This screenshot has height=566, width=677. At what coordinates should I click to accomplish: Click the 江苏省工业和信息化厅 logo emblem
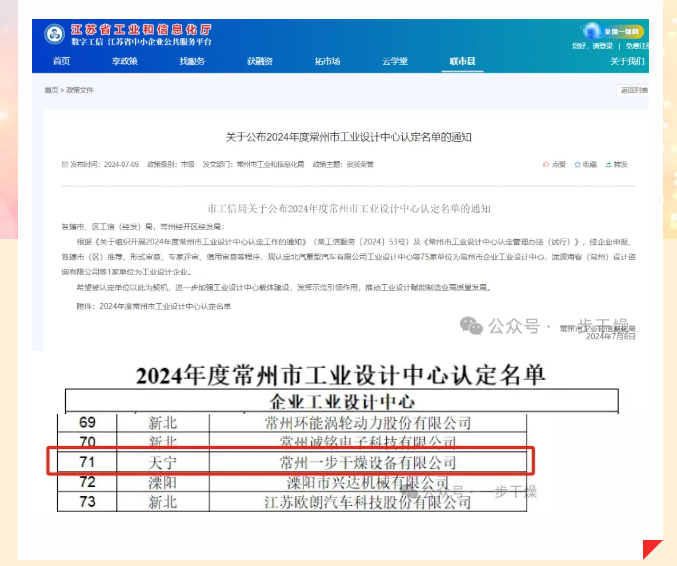click(54, 33)
